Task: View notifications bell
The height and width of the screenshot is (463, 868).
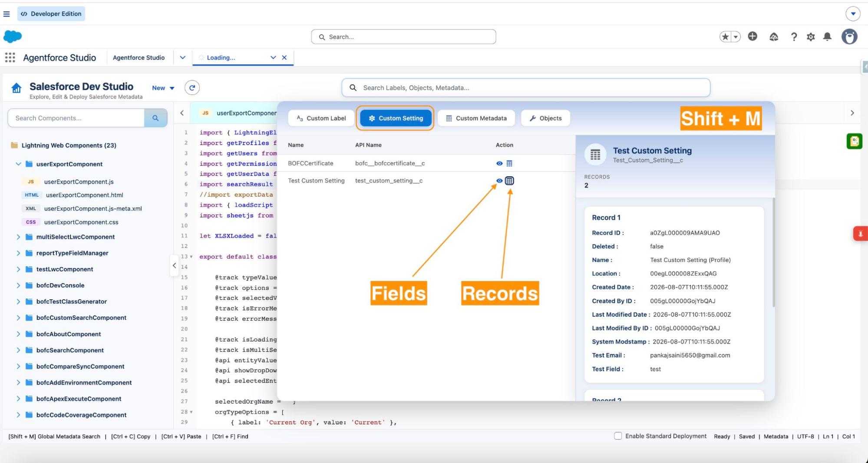Action: point(828,37)
